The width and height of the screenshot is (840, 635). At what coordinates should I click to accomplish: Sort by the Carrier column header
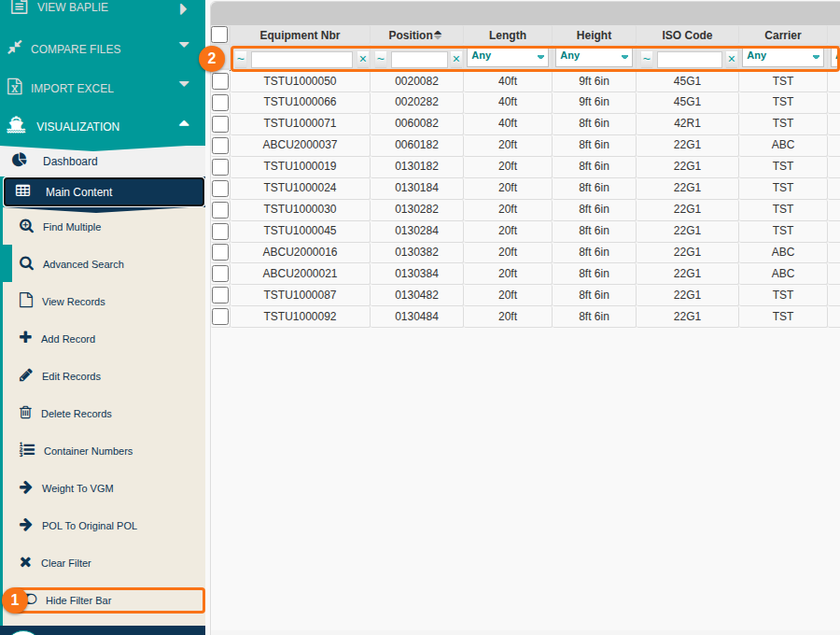click(783, 35)
